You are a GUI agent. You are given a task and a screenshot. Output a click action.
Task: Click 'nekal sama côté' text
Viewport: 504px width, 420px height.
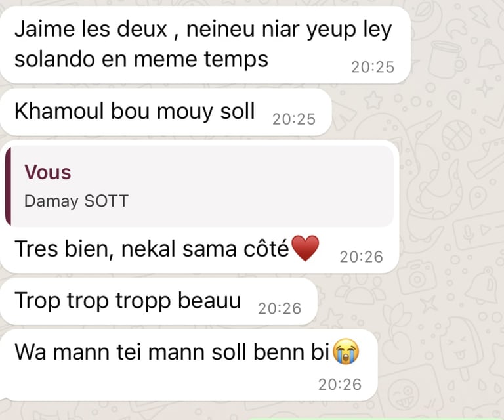[x=205, y=249]
